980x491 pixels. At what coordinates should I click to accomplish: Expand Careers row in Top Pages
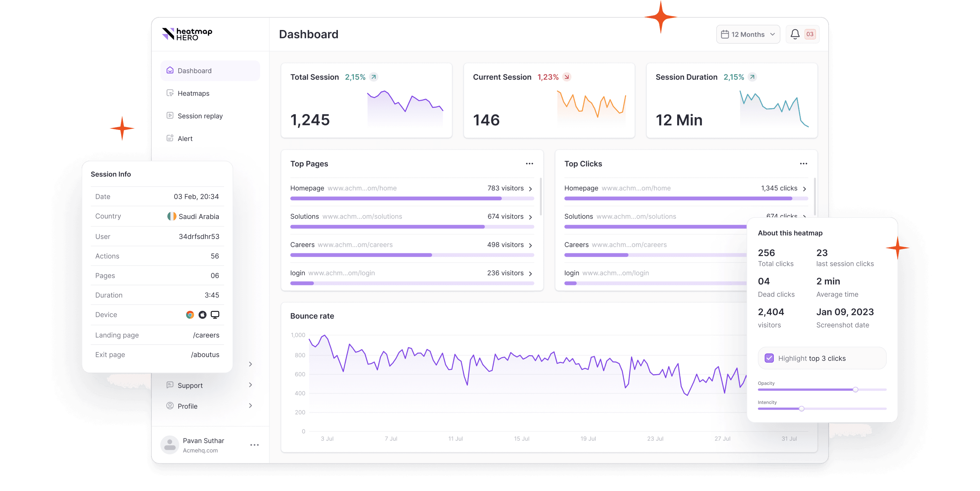530,245
